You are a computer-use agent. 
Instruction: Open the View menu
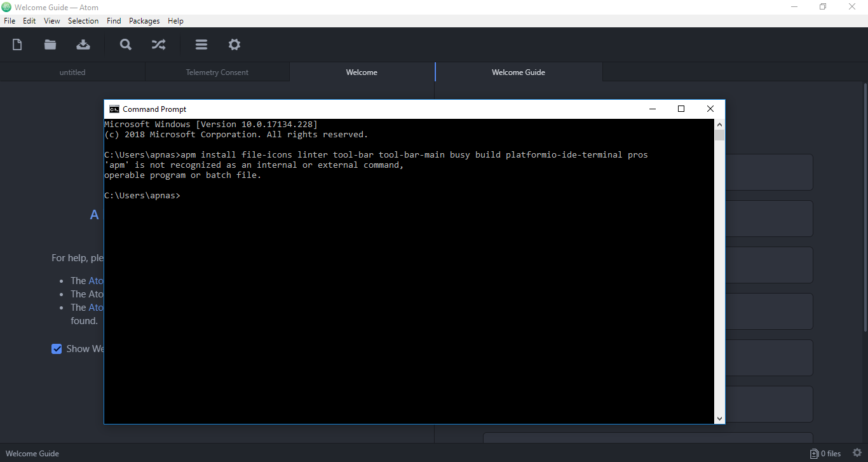pyautogui.click(x=52, y=21)
